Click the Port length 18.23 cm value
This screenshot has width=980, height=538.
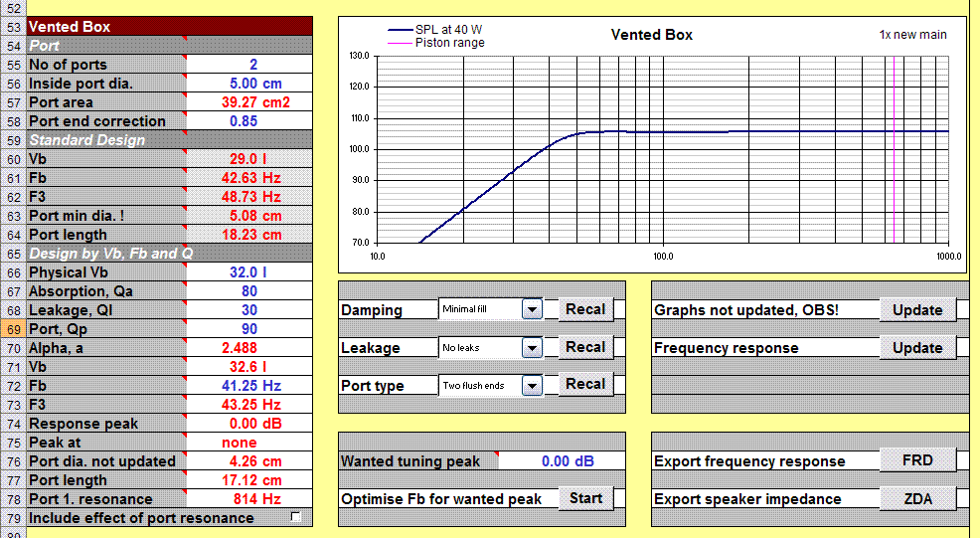[x=249, y=235]
